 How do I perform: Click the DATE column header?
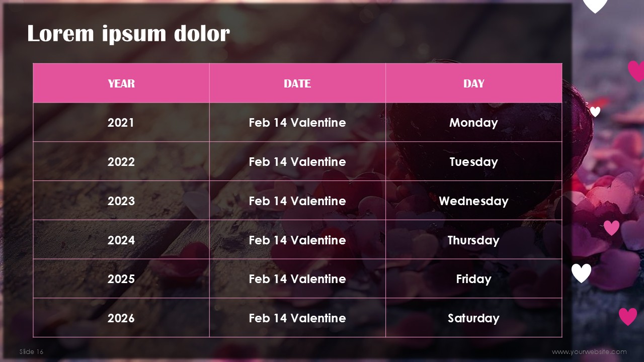coord(297,83)
